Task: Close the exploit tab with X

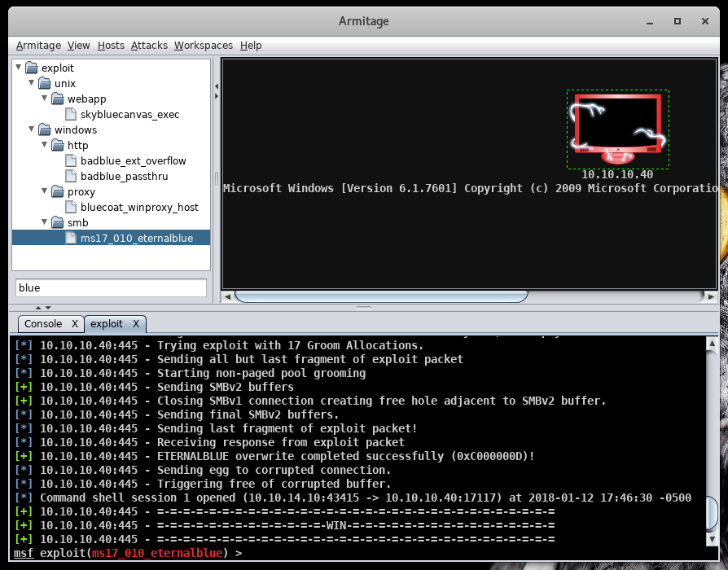Action: 136,324
